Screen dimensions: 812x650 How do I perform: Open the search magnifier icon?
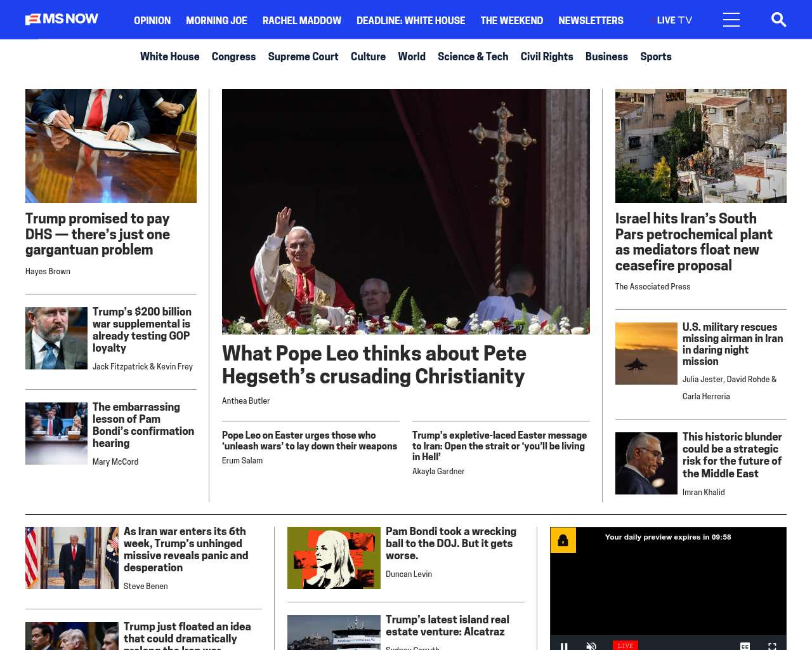click(x=778, y=20)
